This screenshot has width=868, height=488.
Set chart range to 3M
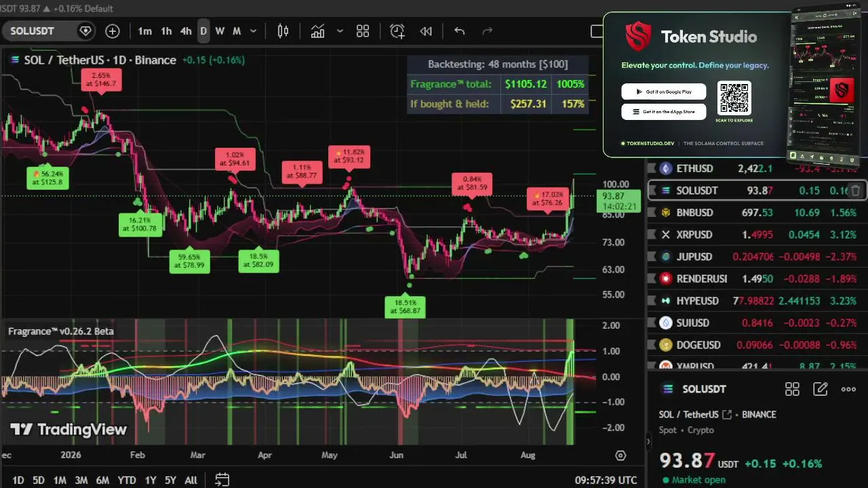point(81,480)
